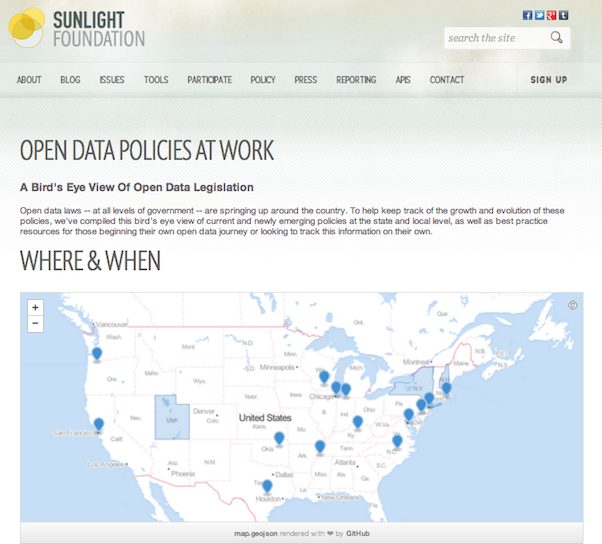
Task: Go to the REPORTING navigation item
Action: coord(356,80)
